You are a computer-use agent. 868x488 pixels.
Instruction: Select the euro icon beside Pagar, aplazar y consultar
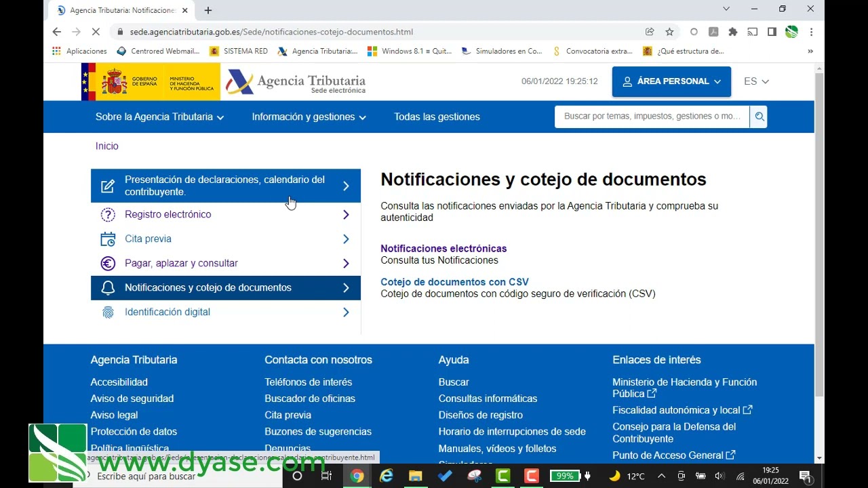[108, 263]
